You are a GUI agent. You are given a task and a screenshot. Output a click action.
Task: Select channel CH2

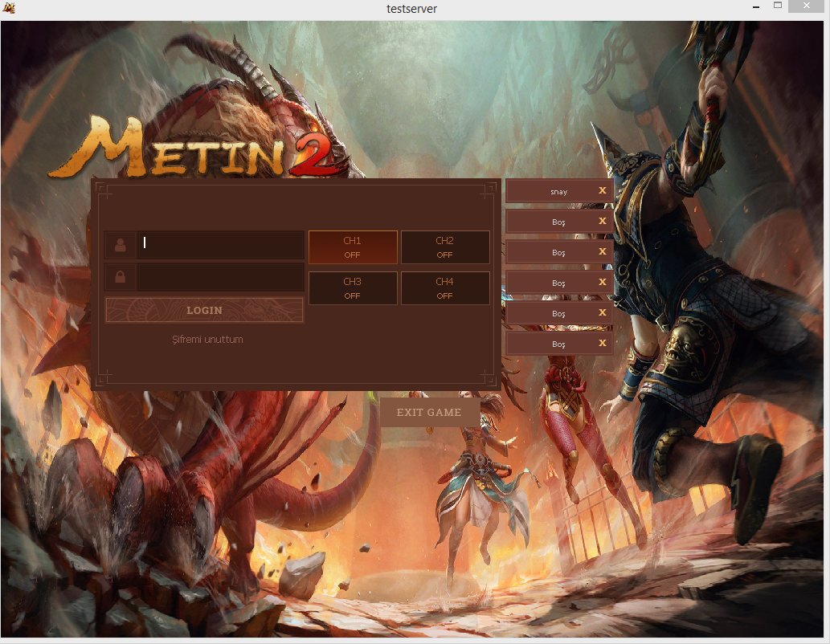pyautogui.click(x=444, y=247)
